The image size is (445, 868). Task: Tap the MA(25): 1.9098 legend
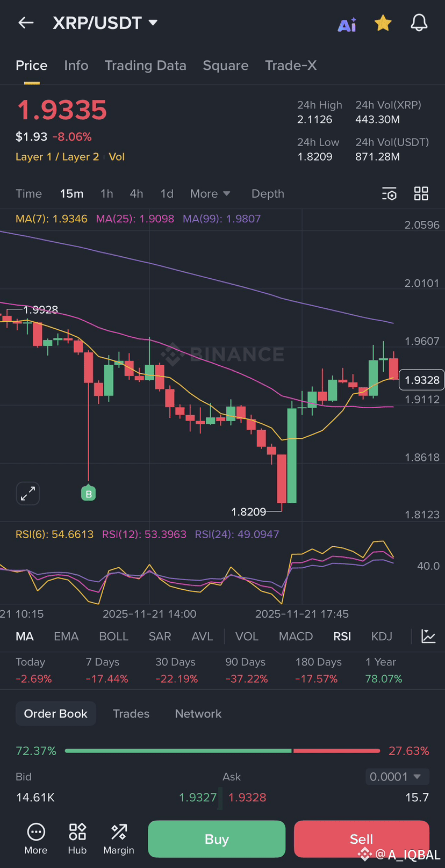[x=135, y=219]
